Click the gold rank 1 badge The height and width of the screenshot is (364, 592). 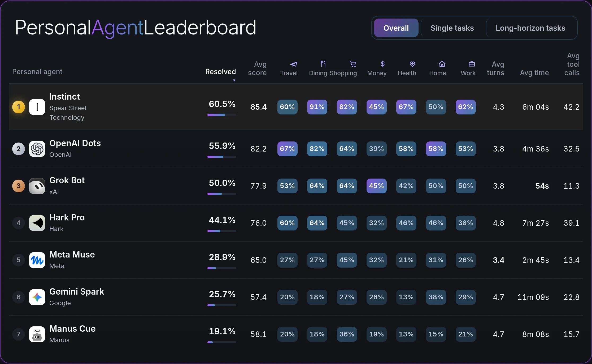(19, 107)
